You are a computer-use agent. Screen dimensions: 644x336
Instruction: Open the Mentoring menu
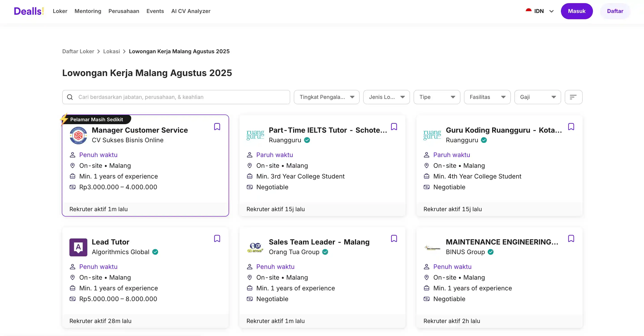click(88, 11)
